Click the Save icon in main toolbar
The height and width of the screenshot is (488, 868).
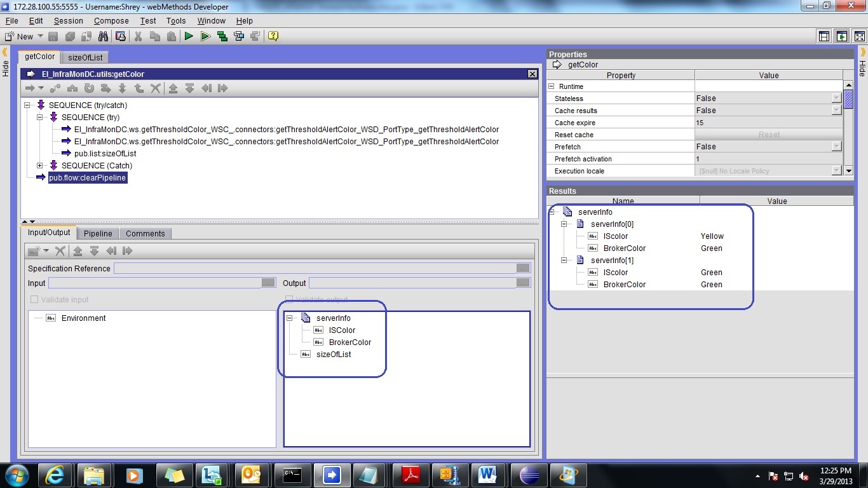point(53,36)
